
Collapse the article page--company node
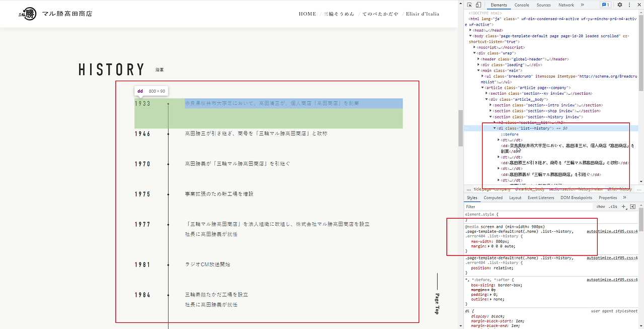click(x=482, y=88)
